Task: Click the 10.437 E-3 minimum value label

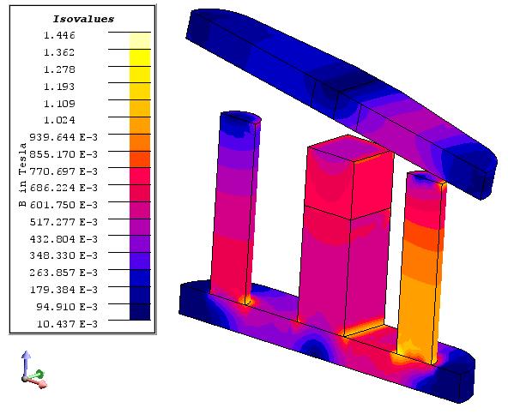Action: click(67, 324)
